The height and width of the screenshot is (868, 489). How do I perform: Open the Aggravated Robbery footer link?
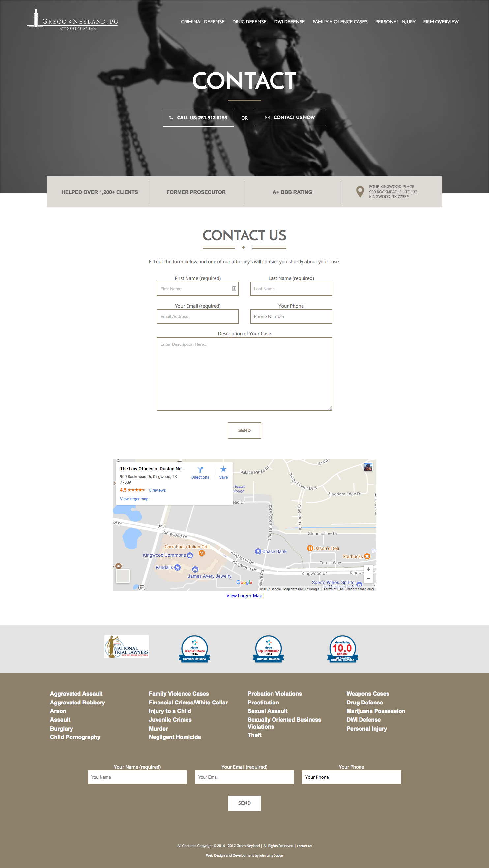77,702
